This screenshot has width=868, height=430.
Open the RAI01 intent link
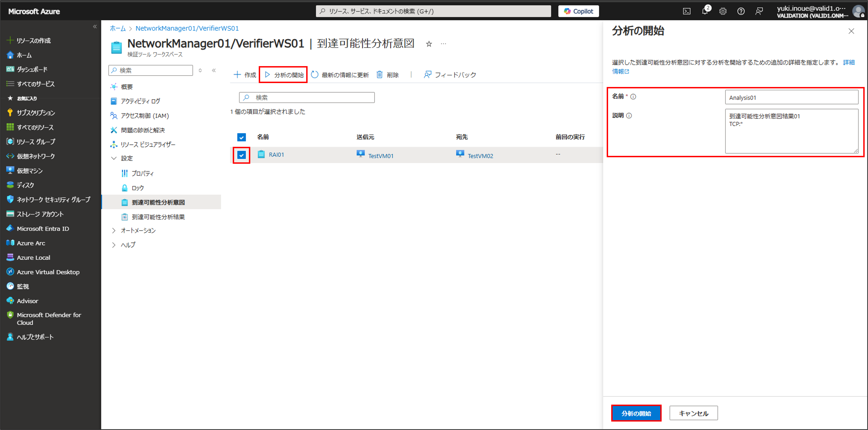coord(276,154)
